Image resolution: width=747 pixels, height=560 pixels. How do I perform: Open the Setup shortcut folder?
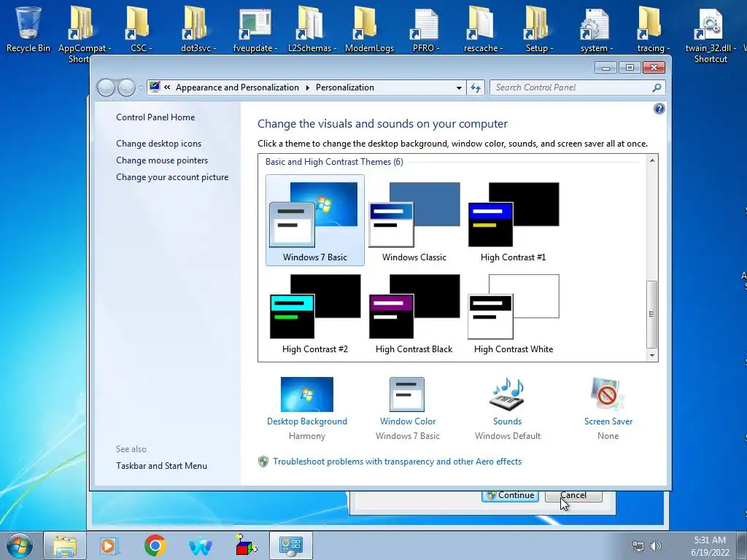[538, 23]
